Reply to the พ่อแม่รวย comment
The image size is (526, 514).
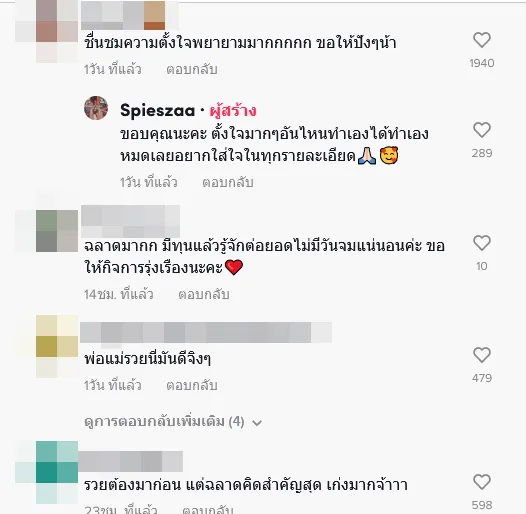pos(192,386)
